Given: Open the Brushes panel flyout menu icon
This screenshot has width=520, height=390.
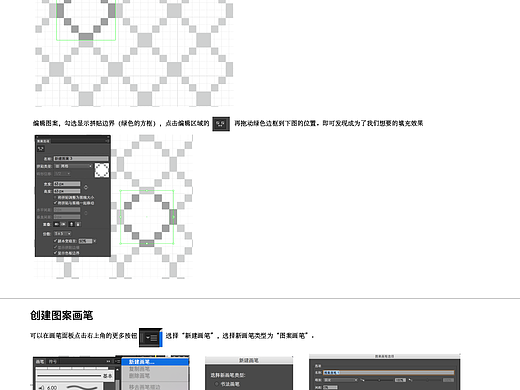Looking at the screenshot, I should 117,361.
